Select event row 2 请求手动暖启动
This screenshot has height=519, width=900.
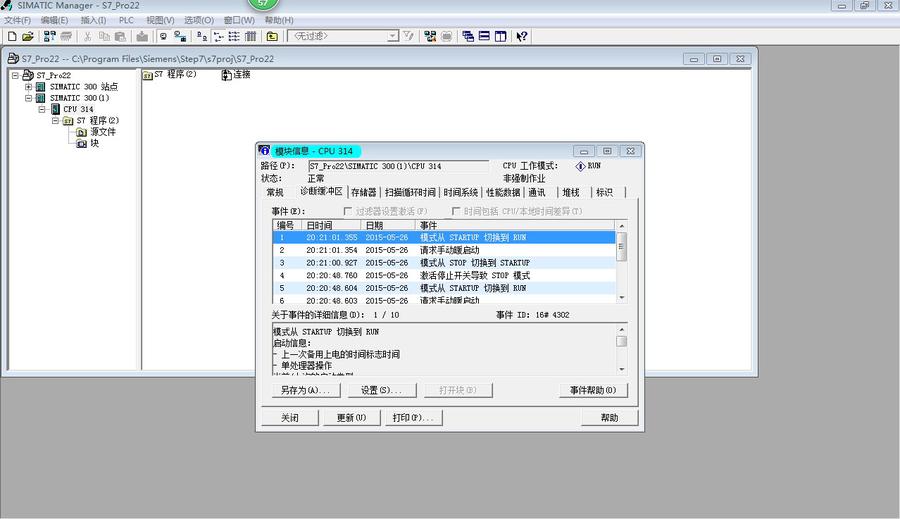[444, 250]
